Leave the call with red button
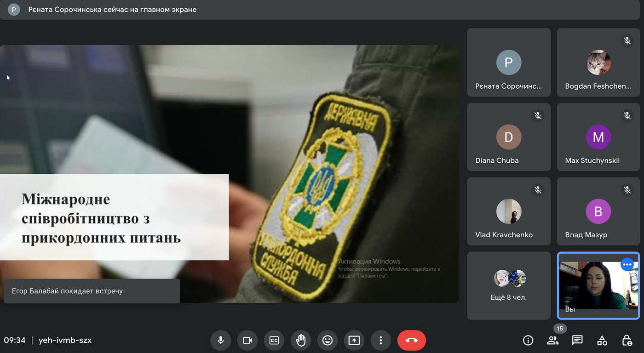This screenshot has width=644, height=353. coord(411,340)
